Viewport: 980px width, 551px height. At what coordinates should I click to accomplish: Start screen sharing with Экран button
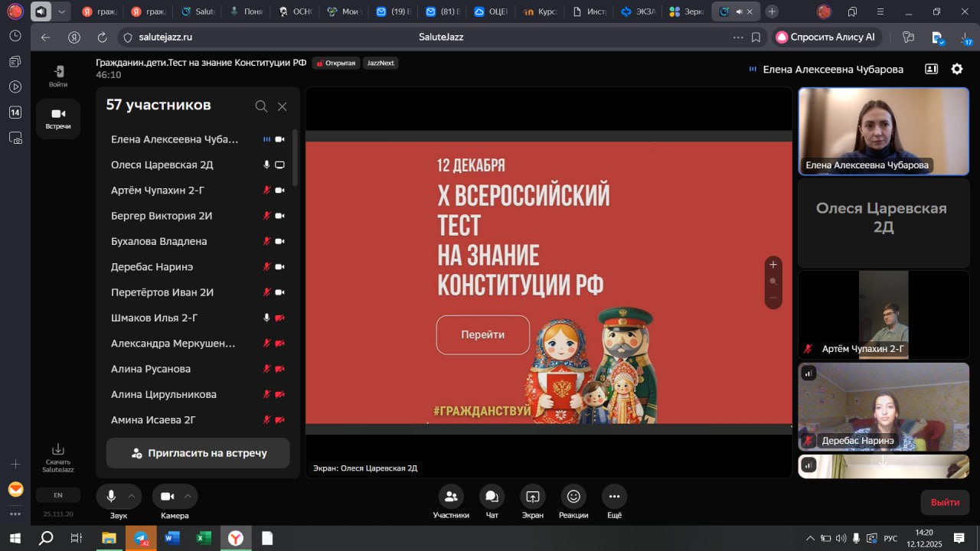pos(533,497)
